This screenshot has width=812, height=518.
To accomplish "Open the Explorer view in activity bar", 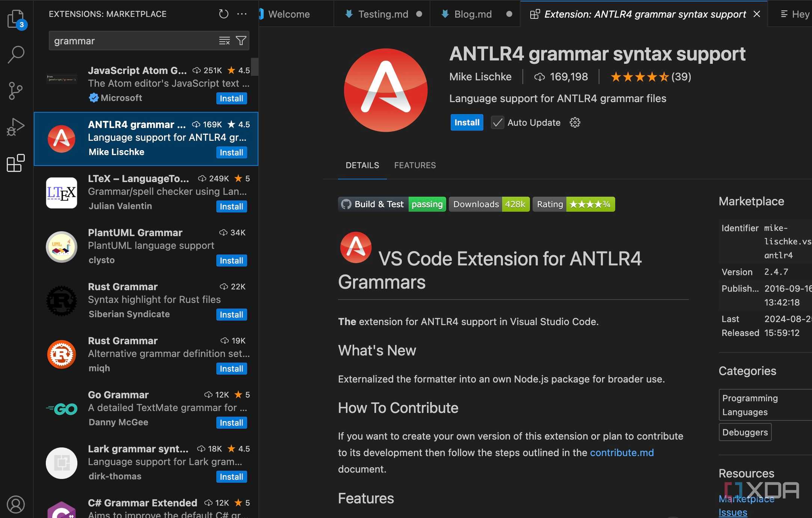I will 16,19.
